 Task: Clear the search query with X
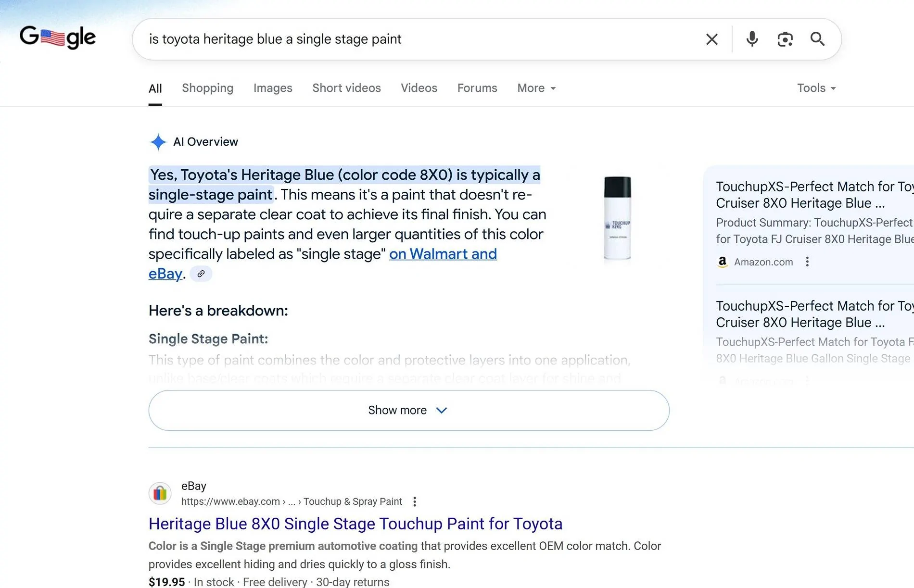point(711,39)
